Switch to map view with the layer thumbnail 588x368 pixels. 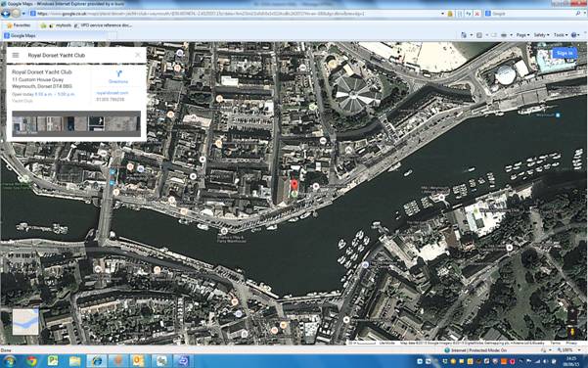(x=25, y=322)
